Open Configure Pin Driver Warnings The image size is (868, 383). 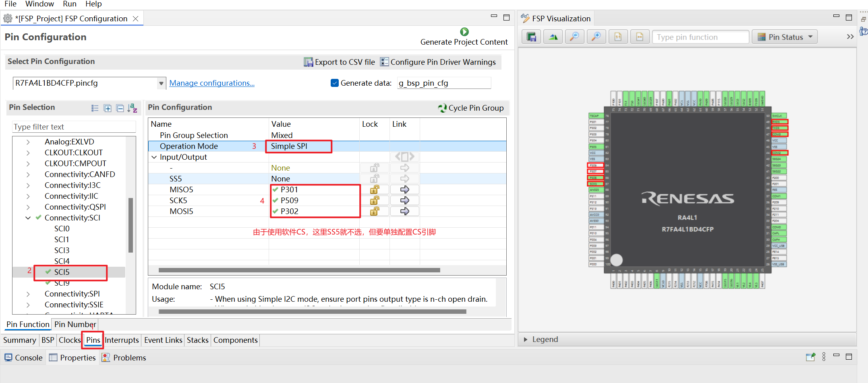pyautogui.click(x=438, y=62)
